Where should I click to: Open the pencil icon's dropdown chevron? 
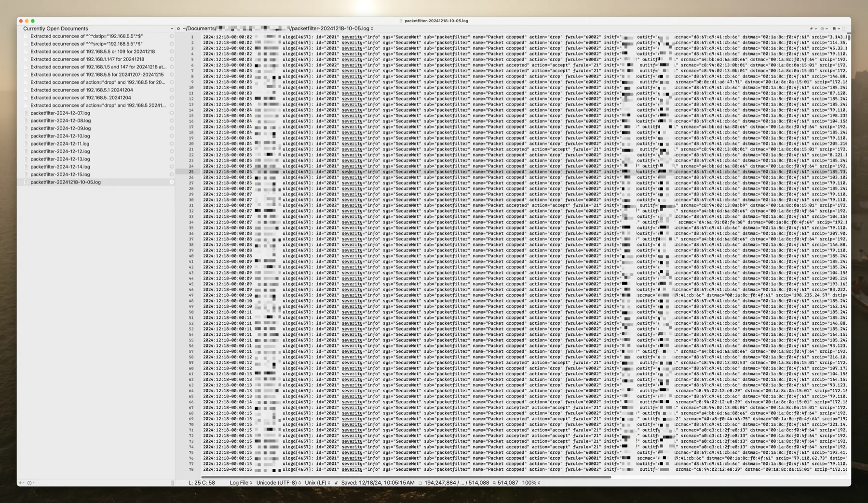[816, 28]
